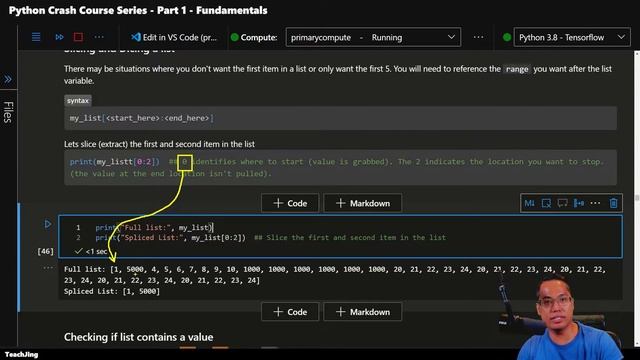Click 'Checking if list contains a value' heading
640x360 pixels.
tap(138, 337)
